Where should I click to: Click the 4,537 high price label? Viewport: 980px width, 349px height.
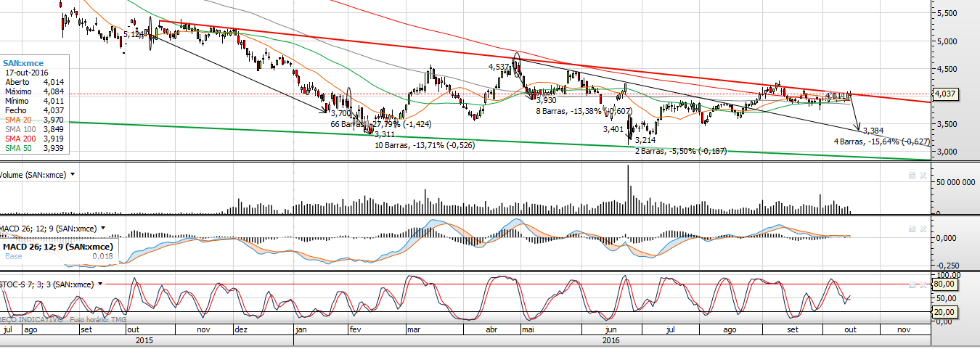[499, 67]
